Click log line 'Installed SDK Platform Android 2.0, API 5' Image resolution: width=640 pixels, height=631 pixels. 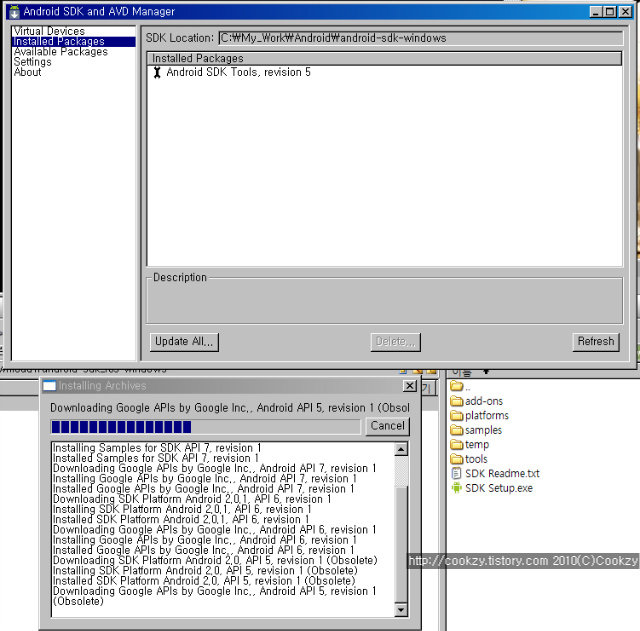pos(204,580)
